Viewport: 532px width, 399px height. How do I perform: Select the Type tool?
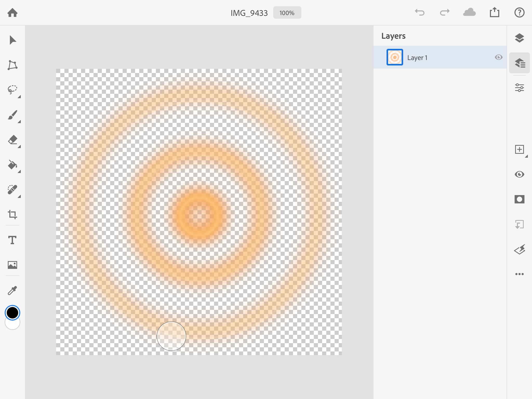pos(12,240)
